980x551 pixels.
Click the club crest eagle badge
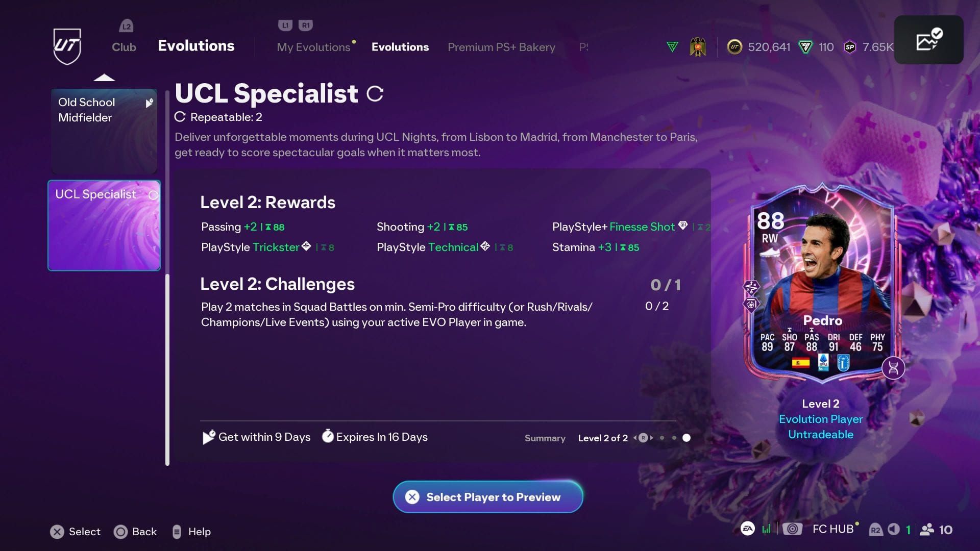(x=698, y=47)
